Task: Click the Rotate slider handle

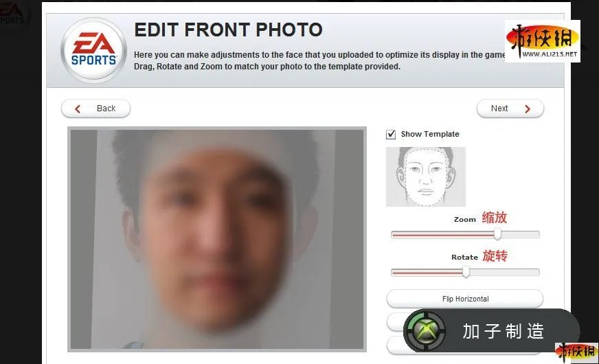Action: tap(466, 272)
